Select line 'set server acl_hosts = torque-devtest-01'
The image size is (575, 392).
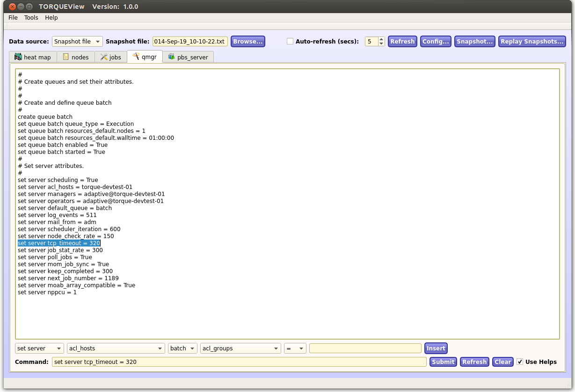[75, 187]
